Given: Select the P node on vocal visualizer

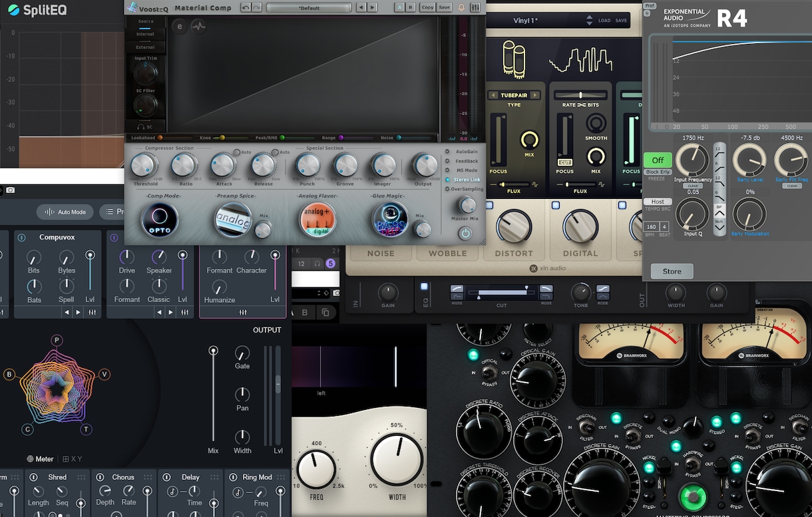Looking at the screenshot, I should pyautogui.click(x=57, y=340).
